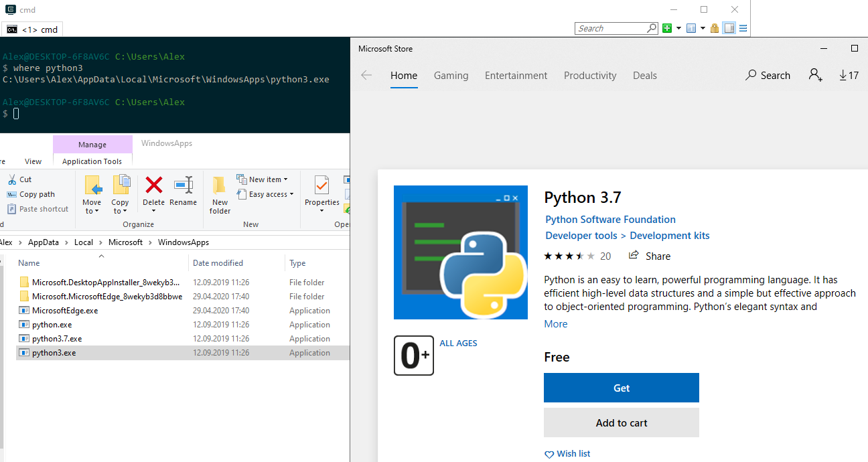
Task: Click Local in the breadcrumb path
Action: (x=84, y=242)
